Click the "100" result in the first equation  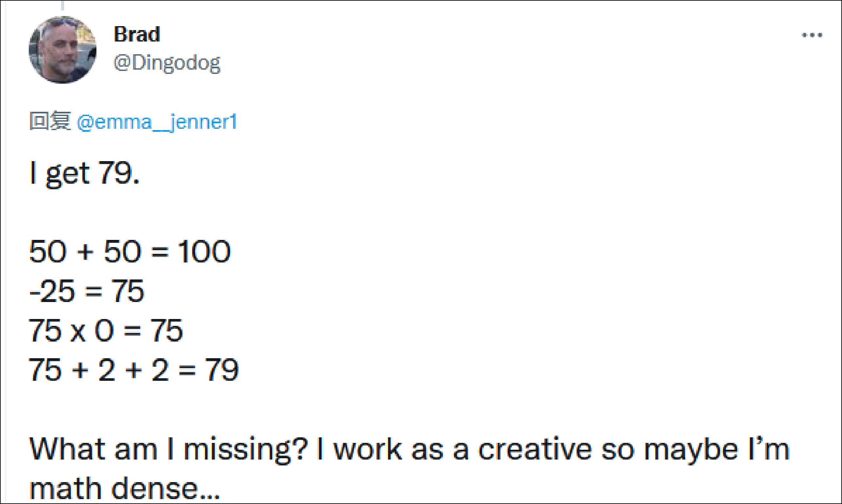(204, 252)
